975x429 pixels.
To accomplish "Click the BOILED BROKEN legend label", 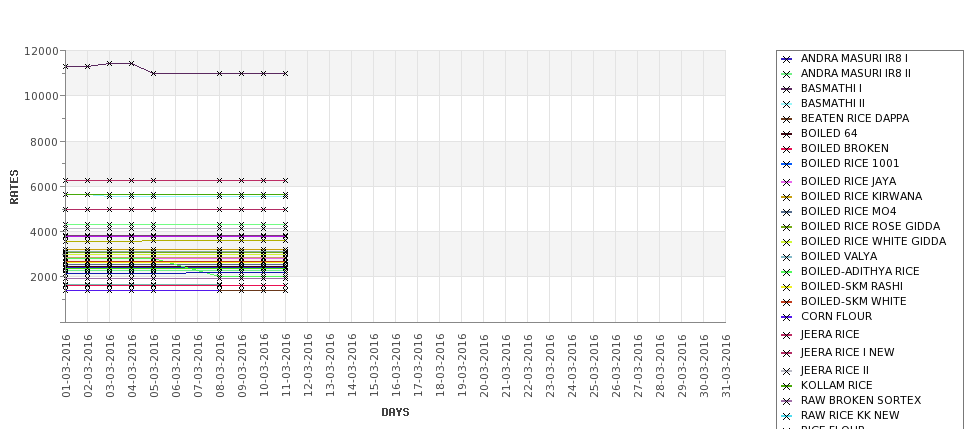I will pyautogui.click(x=844, y=148).
